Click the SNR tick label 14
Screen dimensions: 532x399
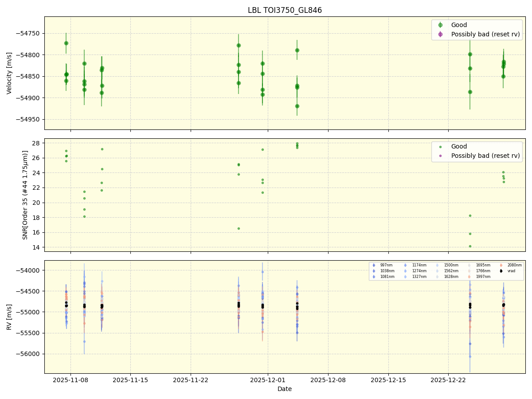point(36,247)
